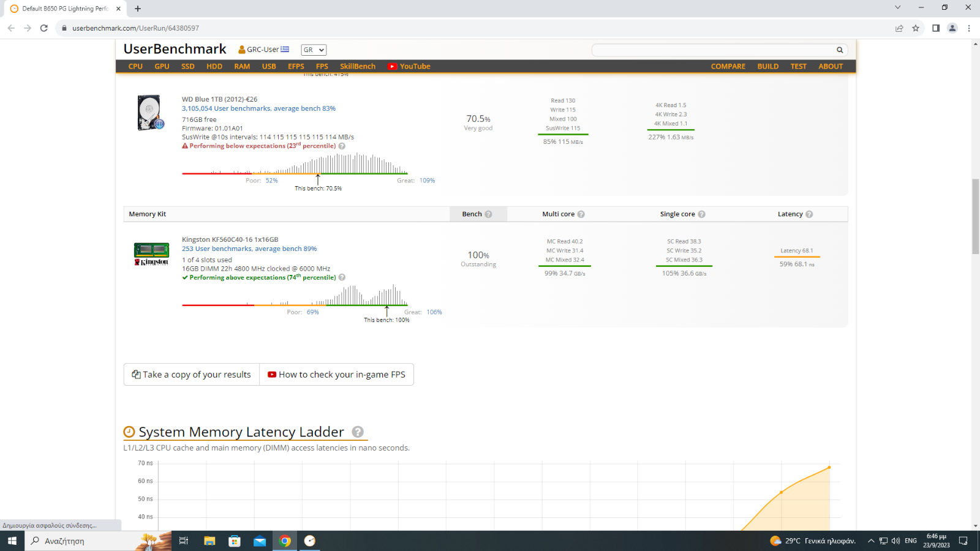Screen dimensions: 980x551
Task: Click the Bench column help icon
Action: pos(488,214)
